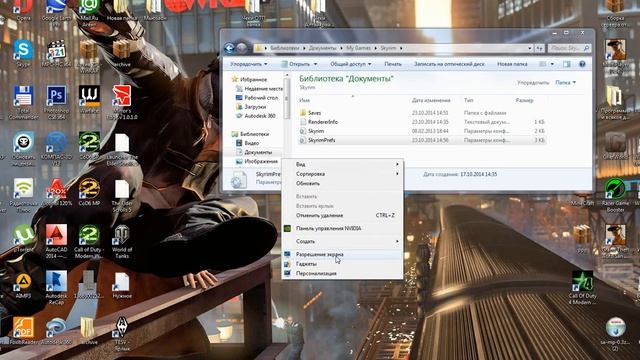Screen dimensions: 640x360
Task: Expand the address bar history dropdown
Action: [x=530, y=48]
